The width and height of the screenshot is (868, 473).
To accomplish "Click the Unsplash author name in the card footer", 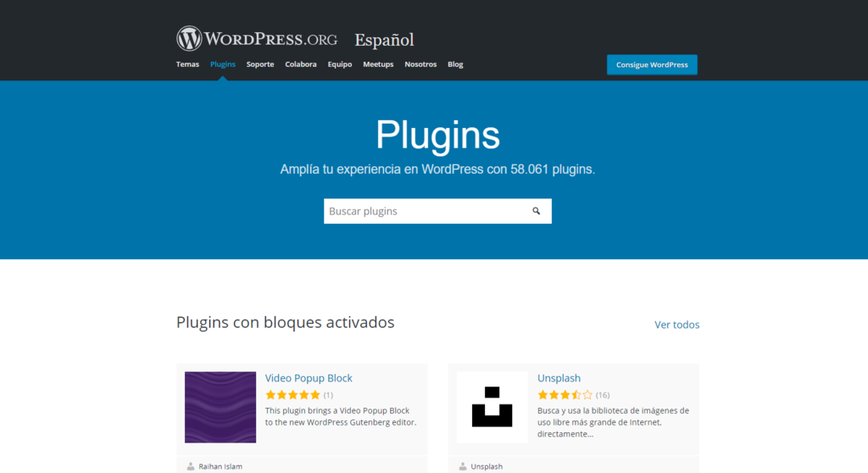I will coord(487,466).
